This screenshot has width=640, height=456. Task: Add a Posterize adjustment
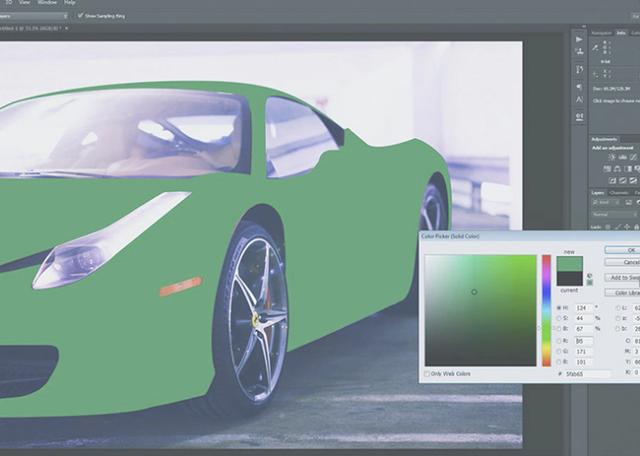coord(623,180)
